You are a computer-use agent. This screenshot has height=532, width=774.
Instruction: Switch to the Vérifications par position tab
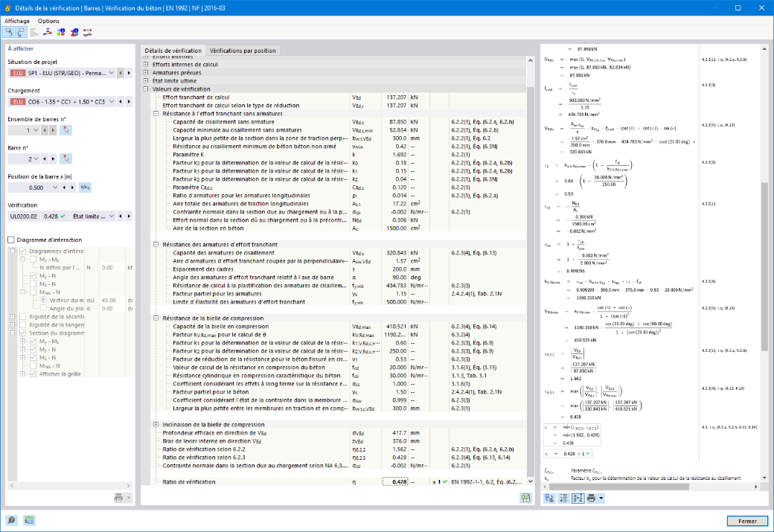[243, 51]
